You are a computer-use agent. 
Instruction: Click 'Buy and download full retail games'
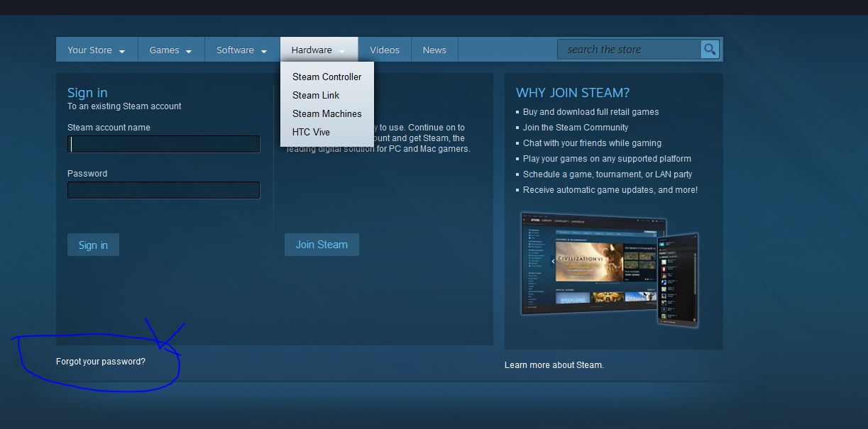(590, 112)
